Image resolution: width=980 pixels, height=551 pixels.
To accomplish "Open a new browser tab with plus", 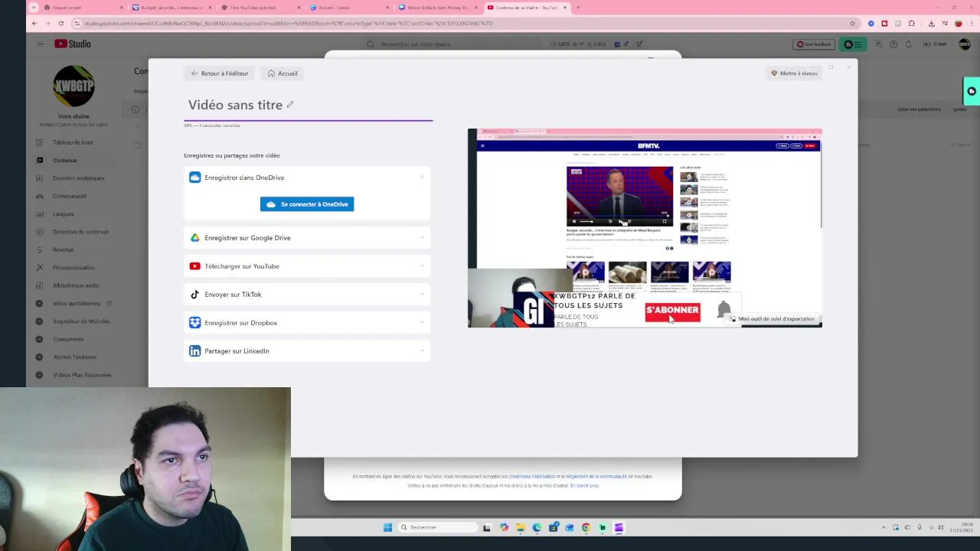I will (578, 8).
